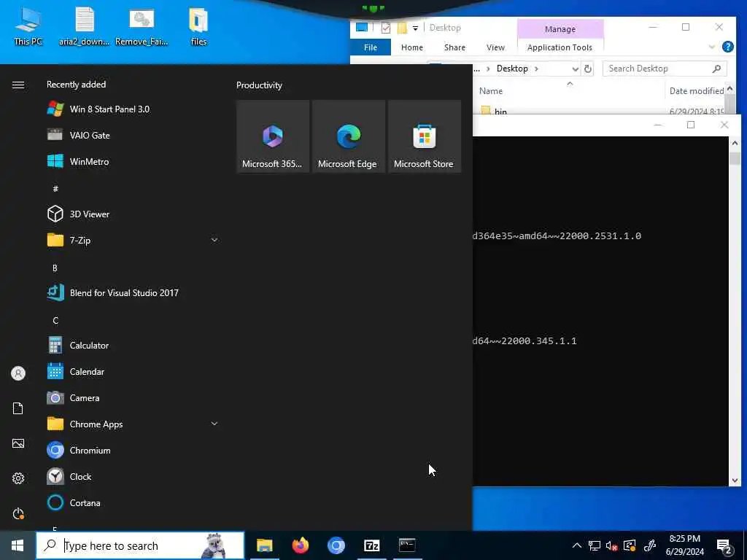
Task: Open Microsoft Store tile
Action: click(425, 136)
